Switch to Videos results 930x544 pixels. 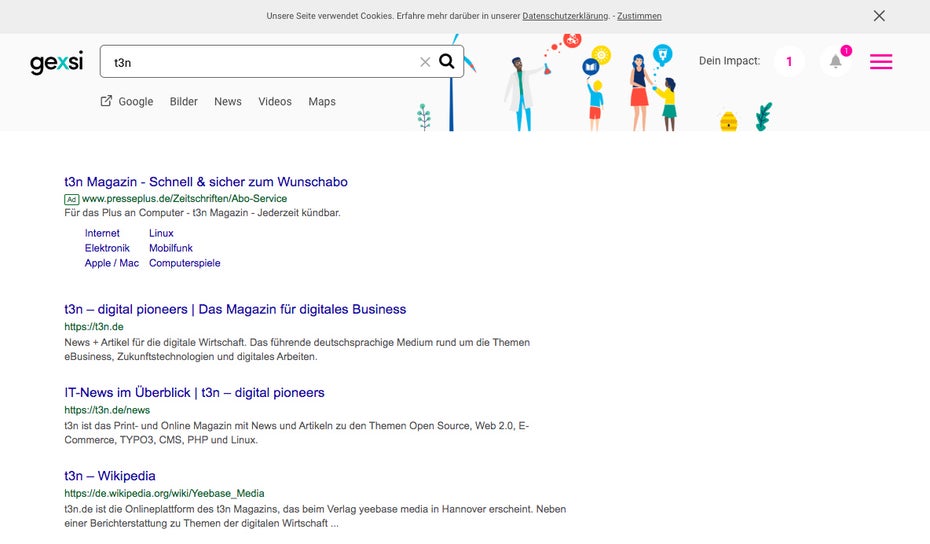(x=275, y=101)
